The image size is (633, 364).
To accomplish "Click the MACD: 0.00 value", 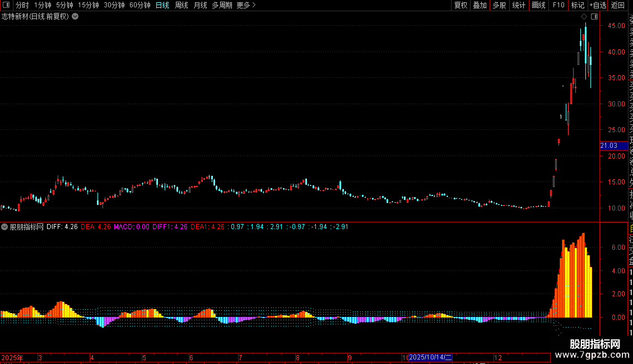I will (x=132, y=227).
